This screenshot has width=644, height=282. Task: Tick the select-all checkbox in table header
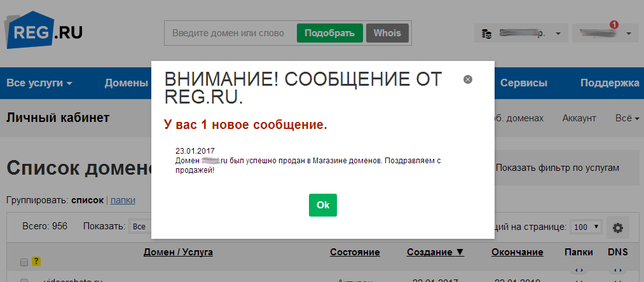coord(24,262)
